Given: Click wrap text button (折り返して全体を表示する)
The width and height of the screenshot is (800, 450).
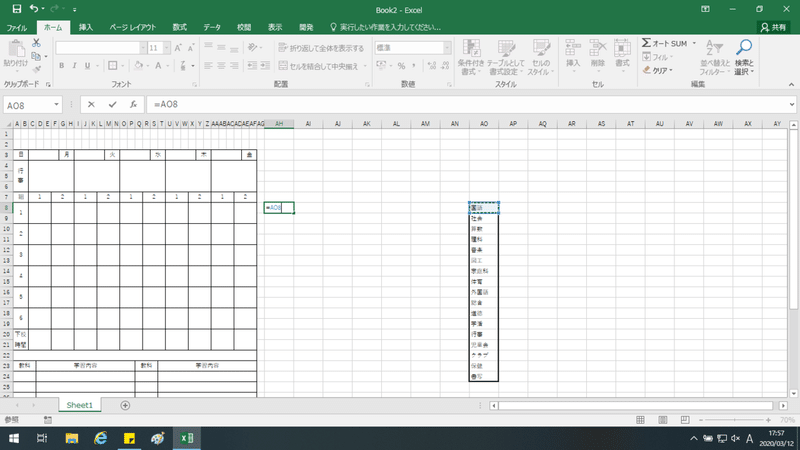Looking at the screenshot, I should (321, 48).
